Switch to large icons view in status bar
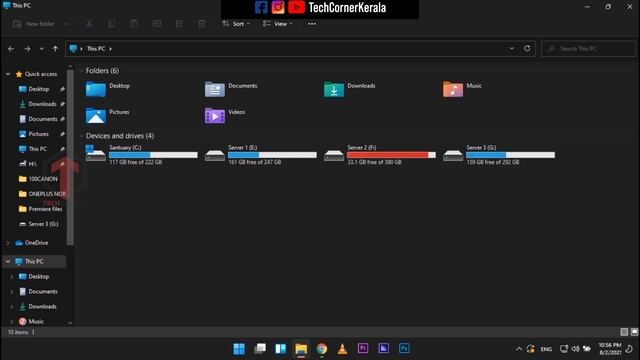Screen dimensions: 640x360 [x=634, y=332]
